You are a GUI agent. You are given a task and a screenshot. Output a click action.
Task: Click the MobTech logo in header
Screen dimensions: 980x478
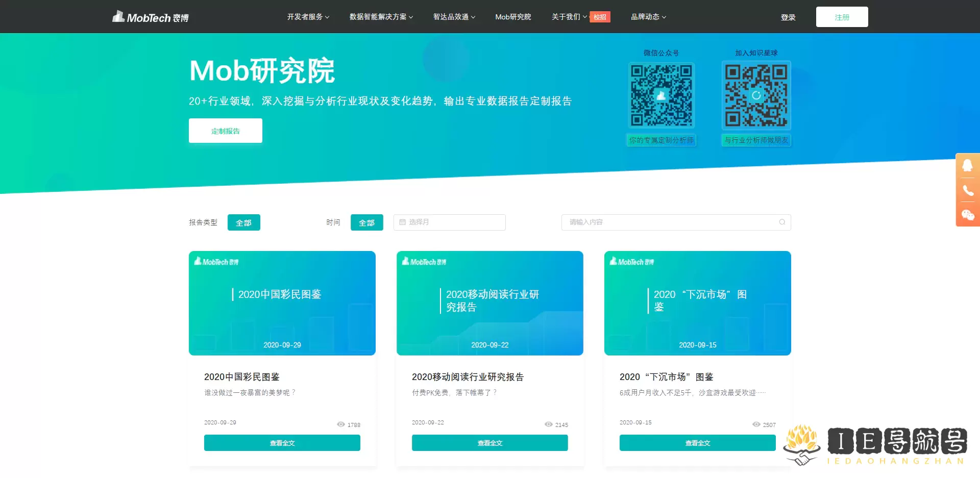tap(151, 17)
